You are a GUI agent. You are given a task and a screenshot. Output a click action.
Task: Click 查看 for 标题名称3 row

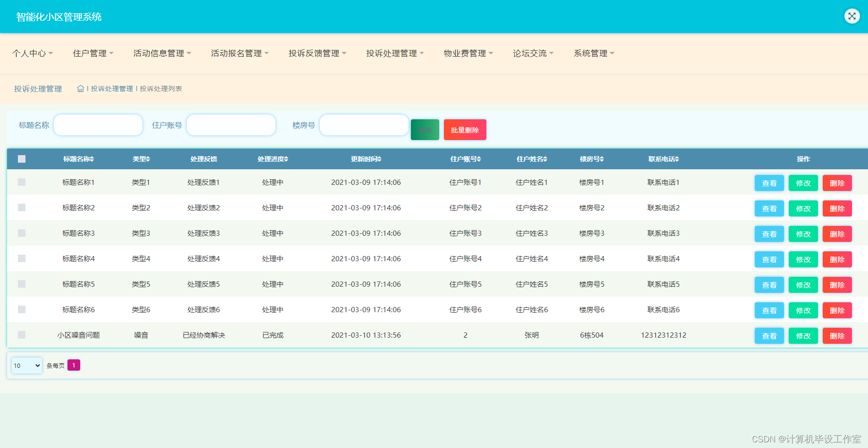click(x=769, y=234)
